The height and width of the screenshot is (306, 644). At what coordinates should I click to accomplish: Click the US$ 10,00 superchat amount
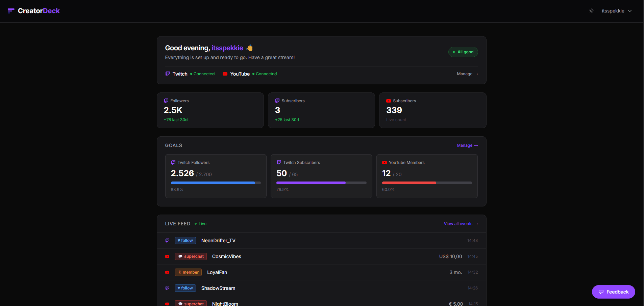click(x=450, y=256)
